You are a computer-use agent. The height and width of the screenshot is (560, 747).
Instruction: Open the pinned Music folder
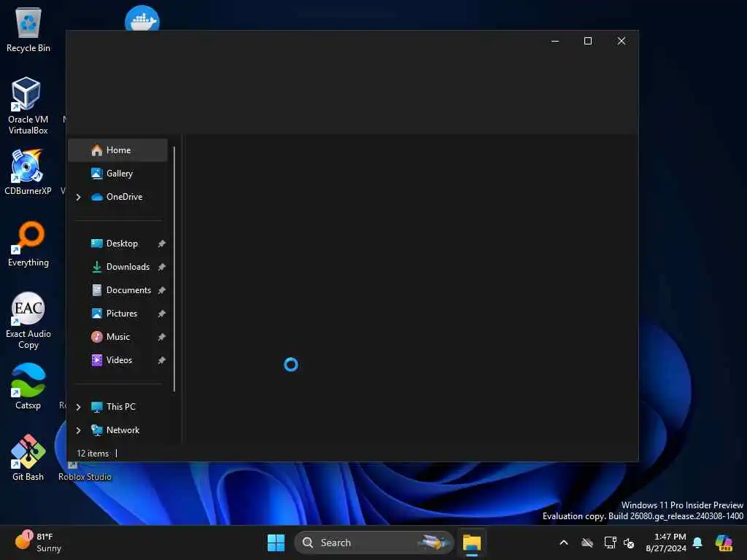(117, 337)
